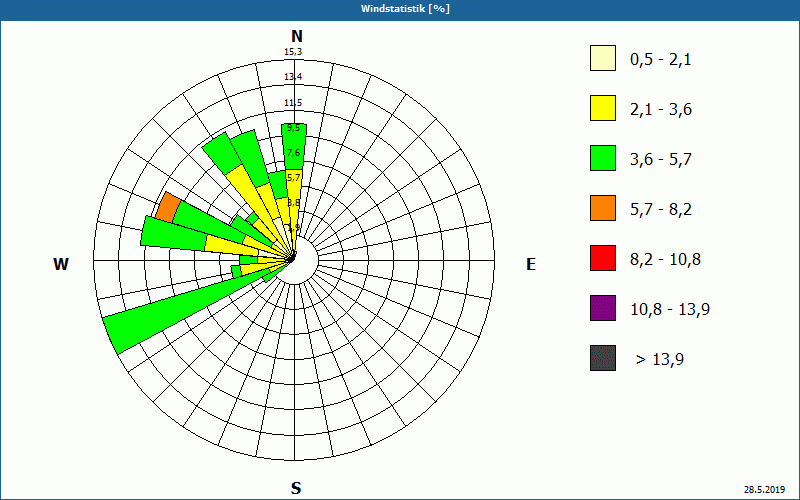
Task: Click the green top of the north bar
Action: point(294,146)
